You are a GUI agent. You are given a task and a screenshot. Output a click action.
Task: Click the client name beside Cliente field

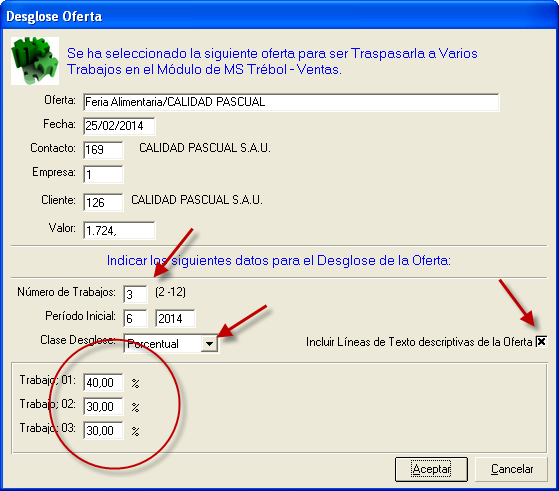[x=197, y=200]
